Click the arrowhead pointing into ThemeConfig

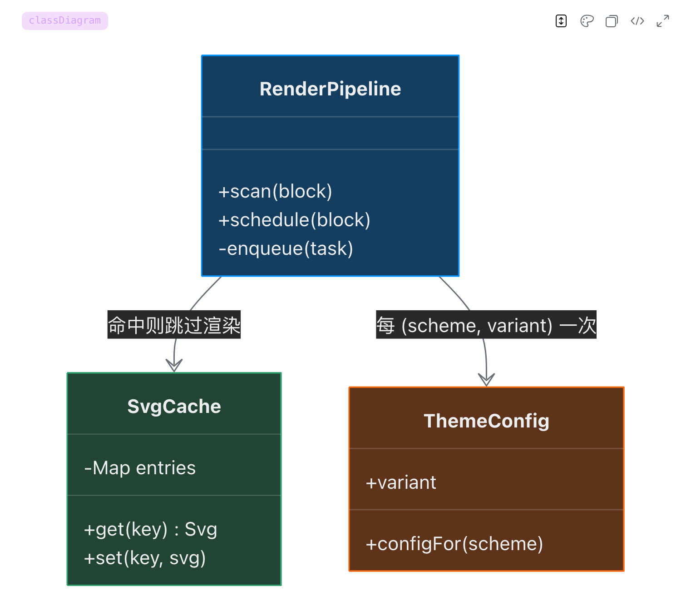486,379
